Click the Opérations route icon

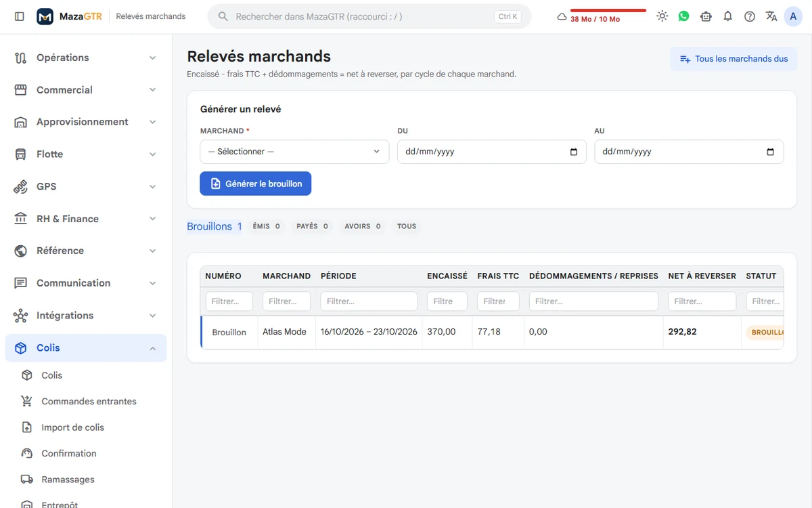pyautogui.click(x=20, y=58)
